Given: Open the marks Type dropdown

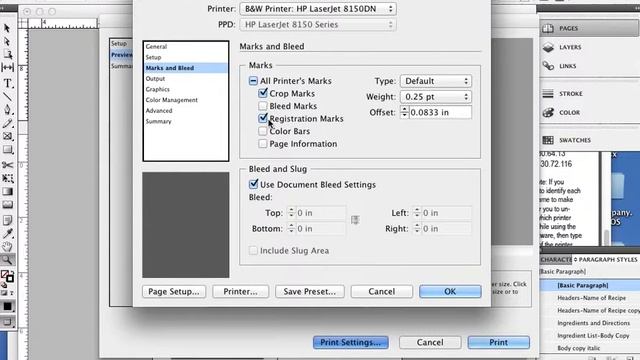Looking at the screenshot, I should click(x=436, y=81).
